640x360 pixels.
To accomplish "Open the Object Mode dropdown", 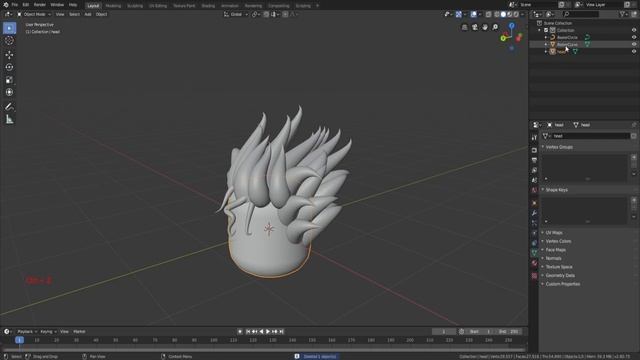I will click(34, 14).
